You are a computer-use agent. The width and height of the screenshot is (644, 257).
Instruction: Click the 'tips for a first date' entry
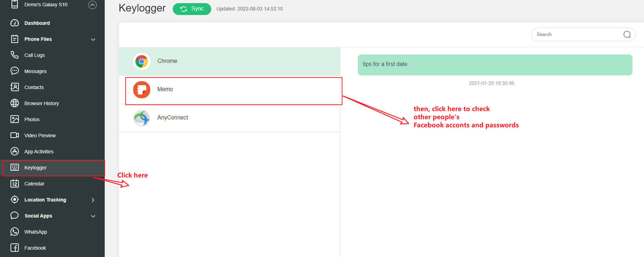495,65
